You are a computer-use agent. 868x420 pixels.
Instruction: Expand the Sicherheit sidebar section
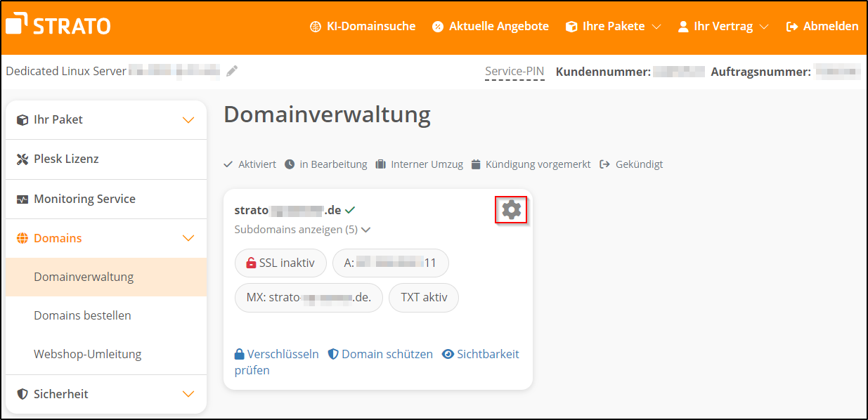(105, 394)
